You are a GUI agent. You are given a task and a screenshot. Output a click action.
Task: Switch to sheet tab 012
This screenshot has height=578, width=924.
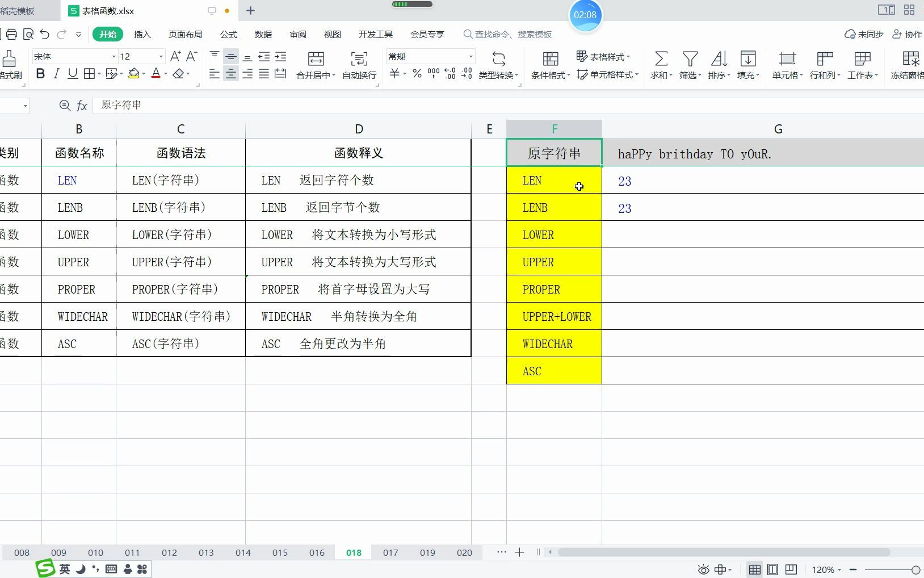tap(169, 552)
